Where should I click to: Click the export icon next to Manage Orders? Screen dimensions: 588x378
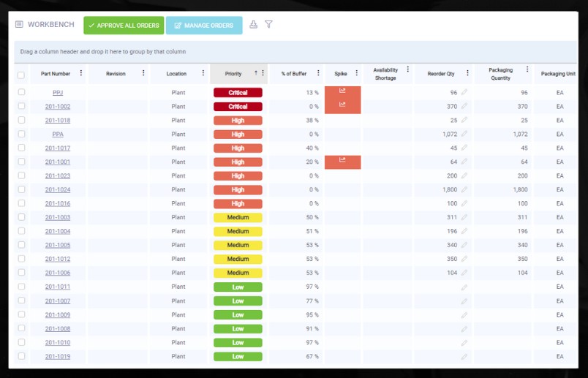pos(253,25)
